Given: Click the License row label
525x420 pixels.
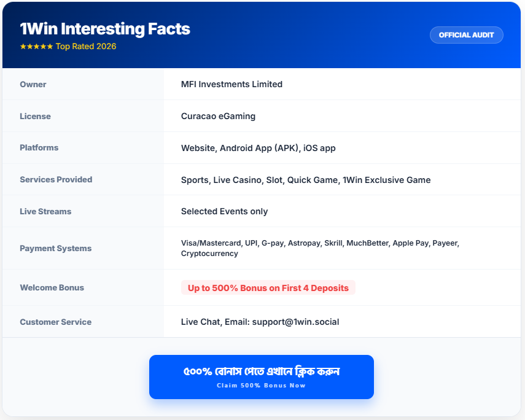Looking at the screenshot, I should tap(35, 116).
